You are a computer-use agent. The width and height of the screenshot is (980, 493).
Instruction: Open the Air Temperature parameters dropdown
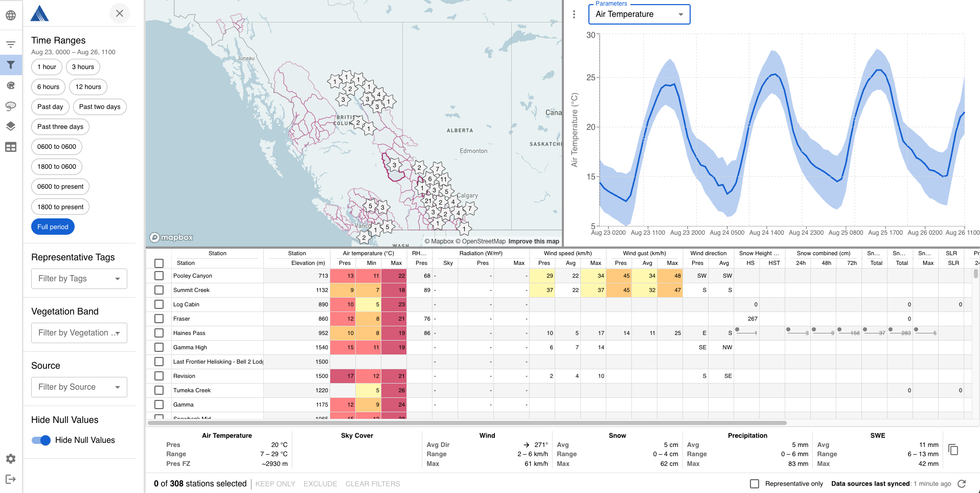pyautogui.click(x=639, y=14)
